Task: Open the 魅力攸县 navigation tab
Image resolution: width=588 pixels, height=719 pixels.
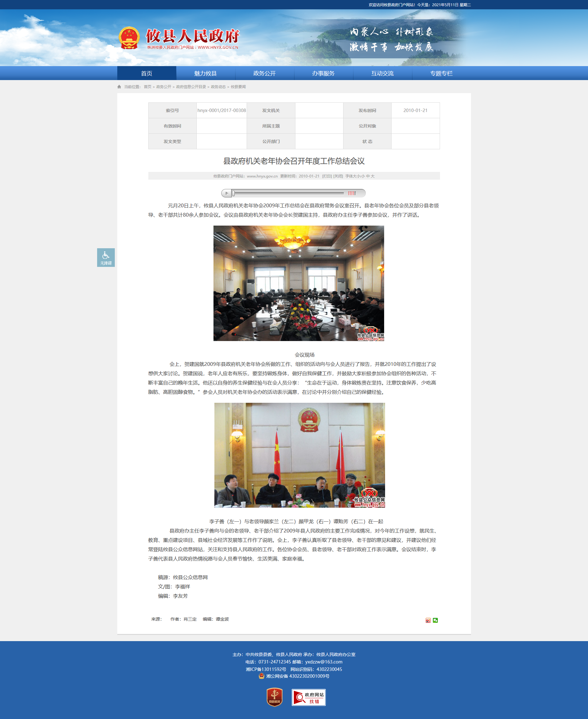Action: [x=205, y=74]
